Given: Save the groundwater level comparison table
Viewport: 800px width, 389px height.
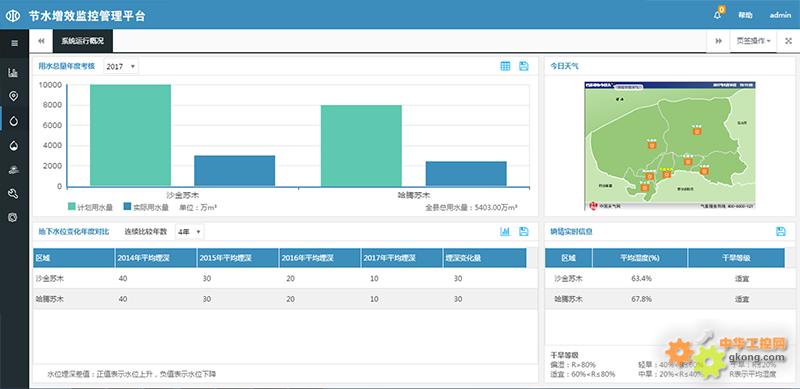Looking at the screenshot, I should 523,232.
